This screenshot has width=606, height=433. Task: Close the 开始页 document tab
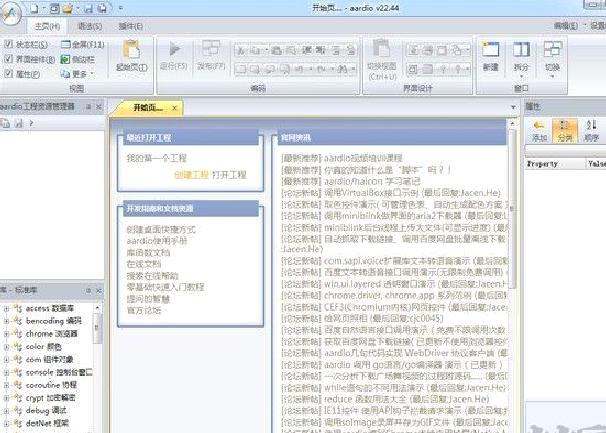pyautogui.click(x=174, y=108)
